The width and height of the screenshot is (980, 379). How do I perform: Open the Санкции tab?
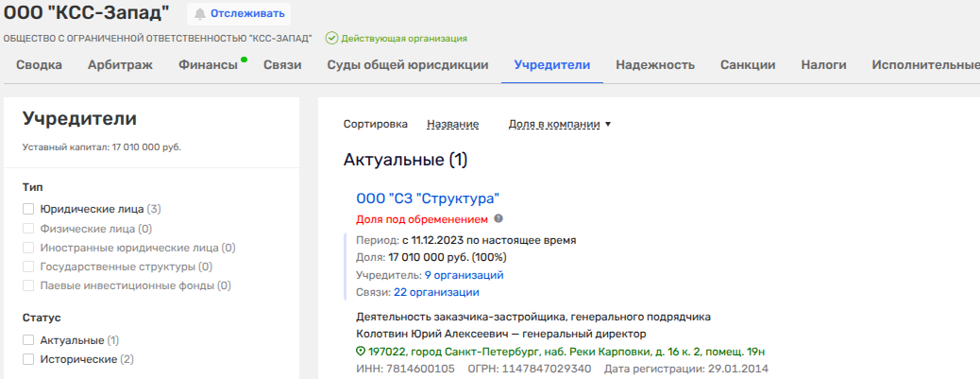click(x=748, y=65)
